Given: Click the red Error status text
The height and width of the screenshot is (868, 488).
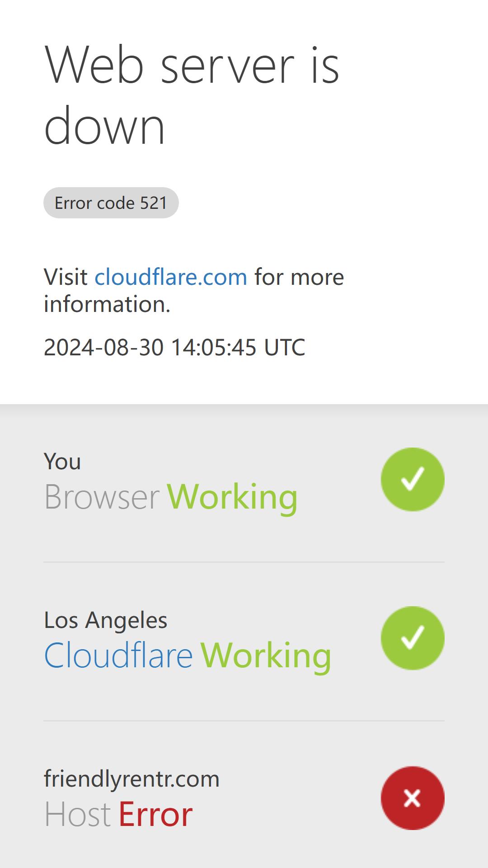Looking at the screenshot, I should pos(155,814).
